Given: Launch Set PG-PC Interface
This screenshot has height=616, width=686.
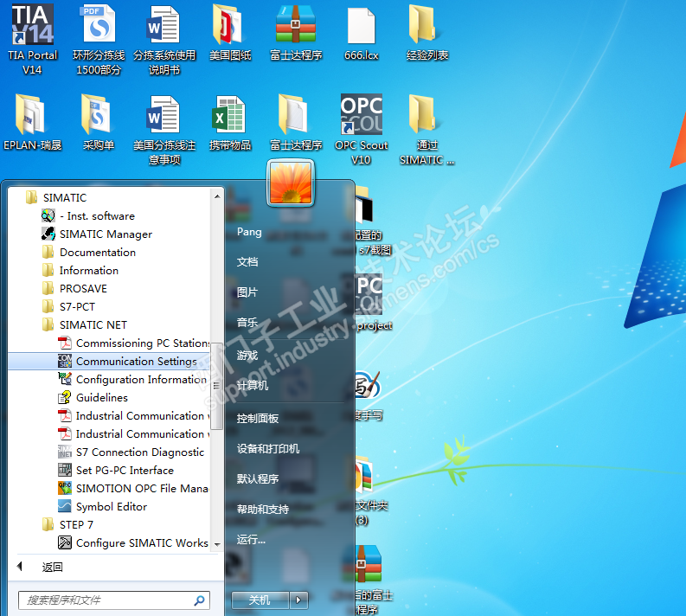Looking at the screenshot, I should point(116,471).
